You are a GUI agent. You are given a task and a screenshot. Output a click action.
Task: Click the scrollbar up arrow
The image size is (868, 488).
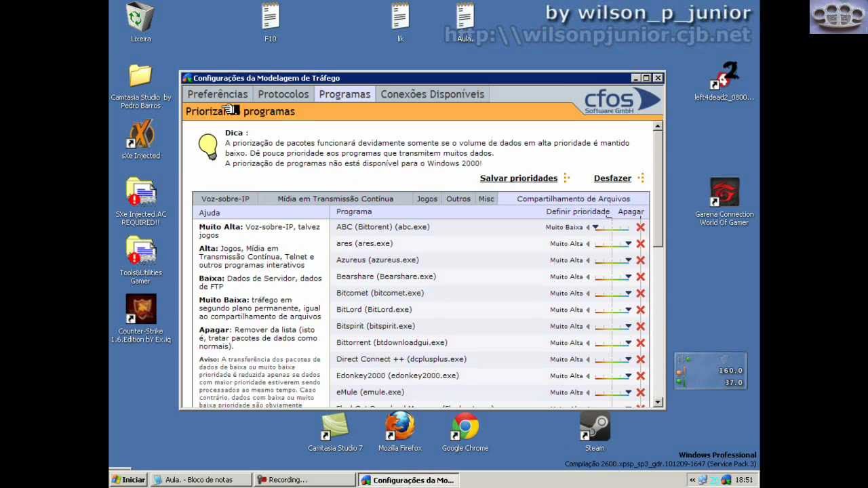[x=658, y=127]
